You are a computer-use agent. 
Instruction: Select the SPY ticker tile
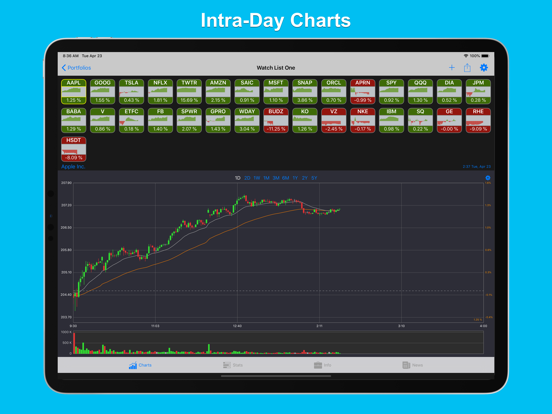click(x=391, y=92)
